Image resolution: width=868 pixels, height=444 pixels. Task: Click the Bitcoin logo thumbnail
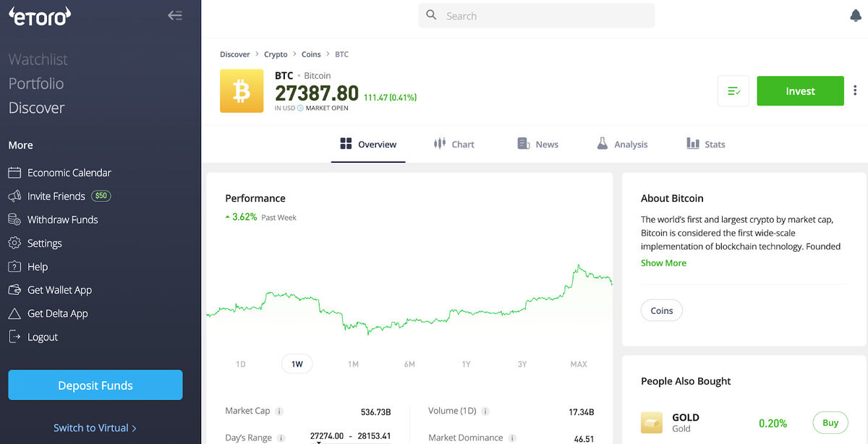click(x=242, y=90)
